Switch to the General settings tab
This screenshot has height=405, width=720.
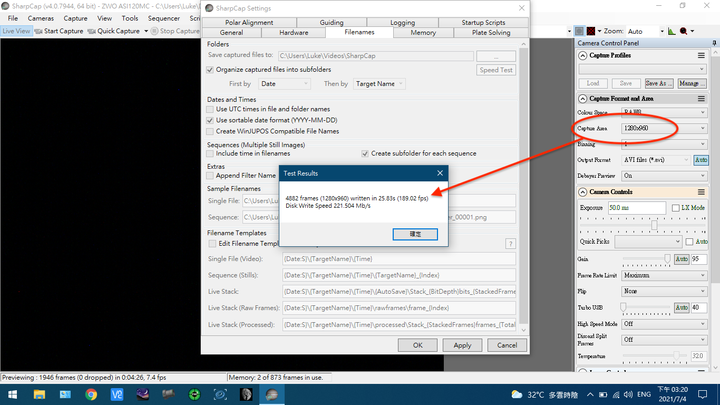coord(231,33)
